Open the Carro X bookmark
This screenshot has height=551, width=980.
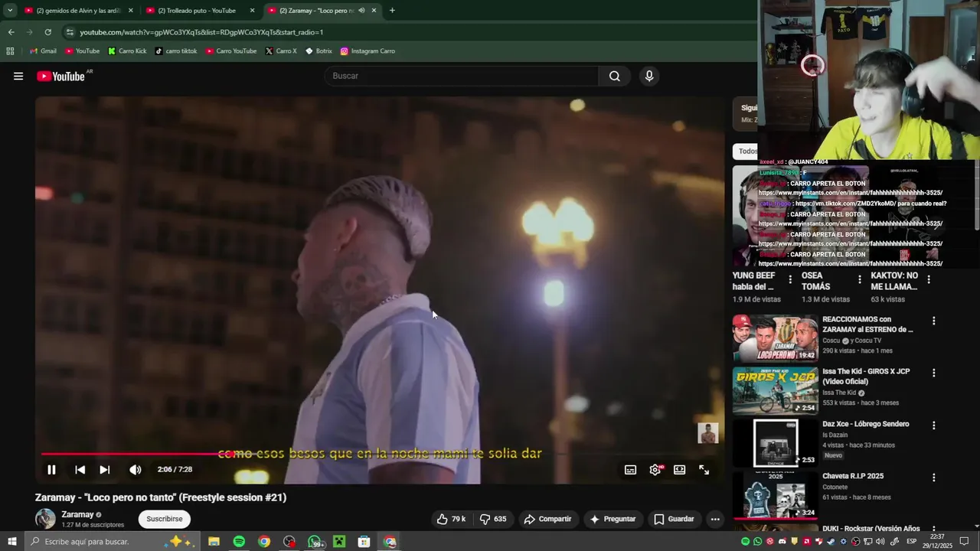tap(281, 51)
